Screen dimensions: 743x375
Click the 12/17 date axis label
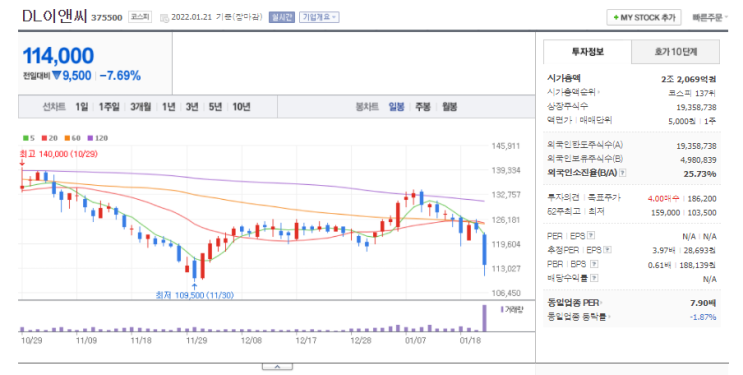click(x=306, y=340)
